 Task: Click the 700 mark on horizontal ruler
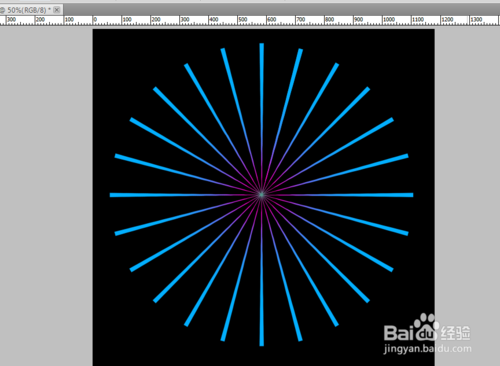pos(301,20)
